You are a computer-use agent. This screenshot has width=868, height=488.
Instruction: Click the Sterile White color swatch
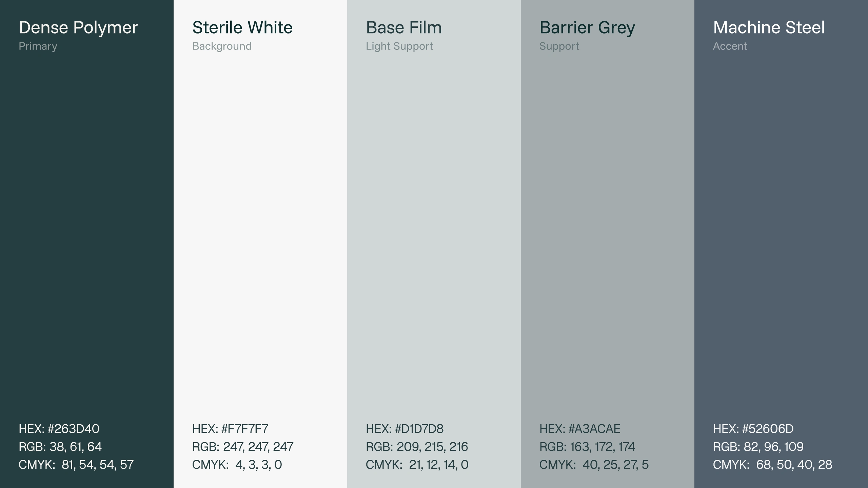pyautogui.click(x=260, y=237)
